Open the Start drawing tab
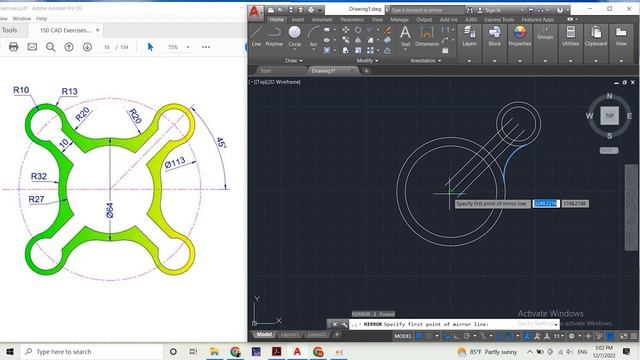640x360 pixels. 266,71
